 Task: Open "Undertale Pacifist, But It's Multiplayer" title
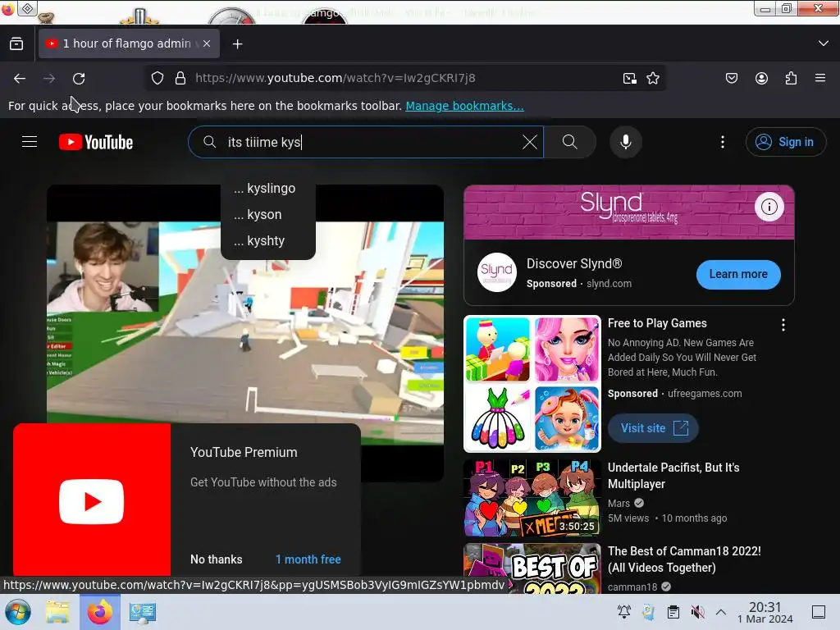coord(673,476)
